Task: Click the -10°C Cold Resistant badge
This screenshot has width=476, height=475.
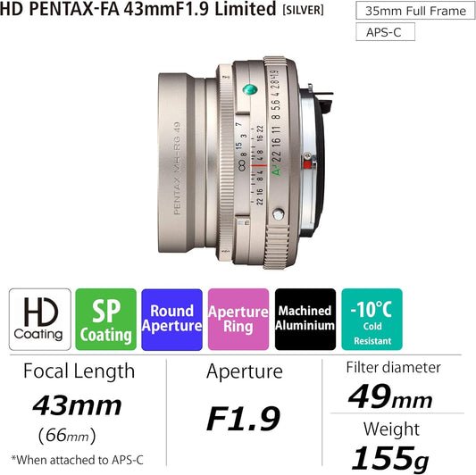Action: tap(372, 320)
